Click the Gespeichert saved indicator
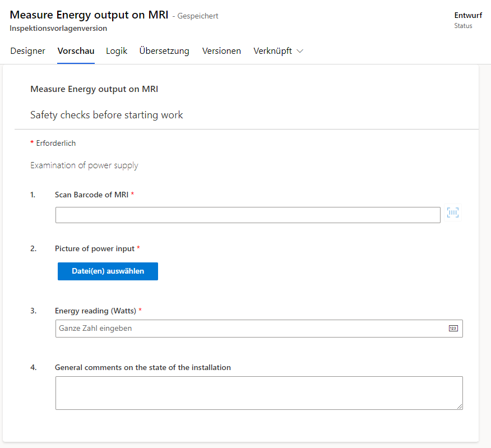Viewport: 491px width, 448px height. tap(198, 16)
